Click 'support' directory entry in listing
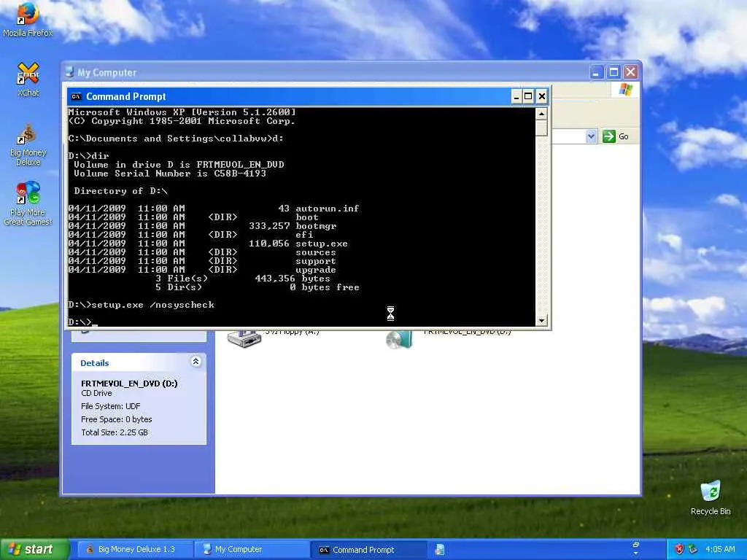 pyautogui.click(x=315, y=261)
